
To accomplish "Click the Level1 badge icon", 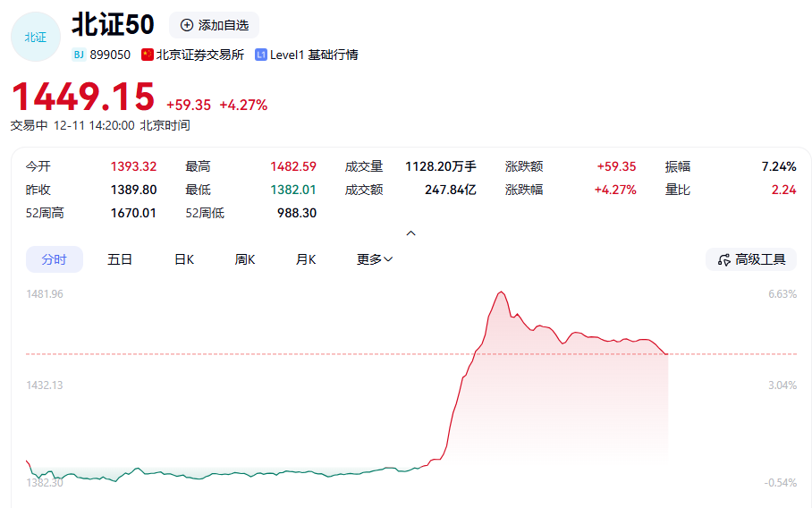I will [x=261, y=55].
